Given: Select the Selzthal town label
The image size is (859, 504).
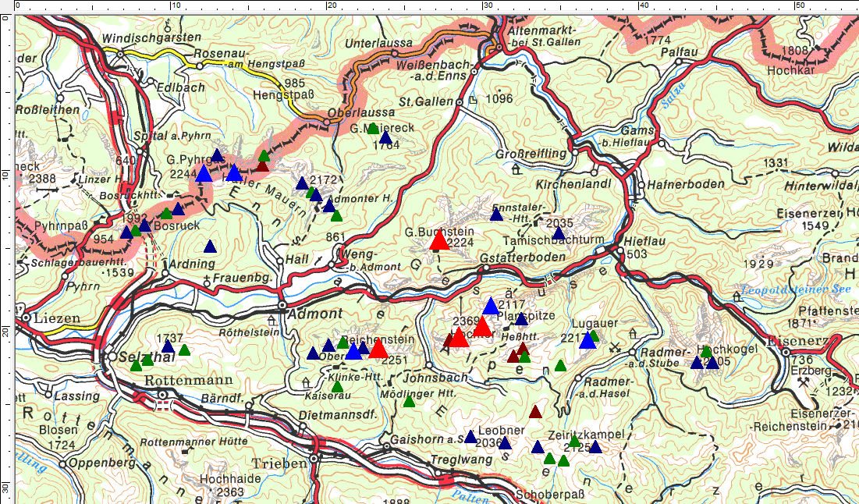Looking at the screenshot, I should (148, 357).
